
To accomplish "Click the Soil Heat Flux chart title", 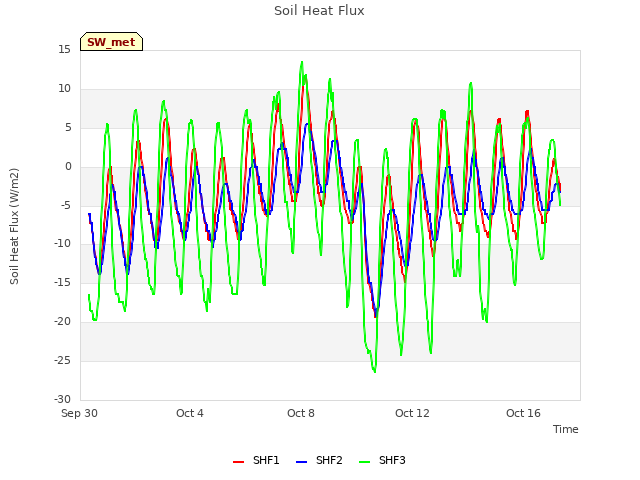I will (x=319, y=11).
